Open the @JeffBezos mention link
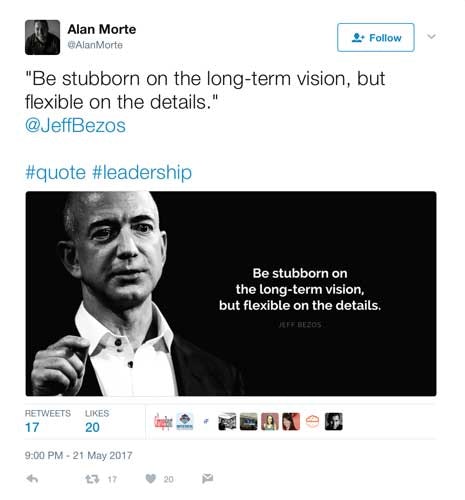The height and width of the screenshot is (500, 465). (x=75, y=126)
